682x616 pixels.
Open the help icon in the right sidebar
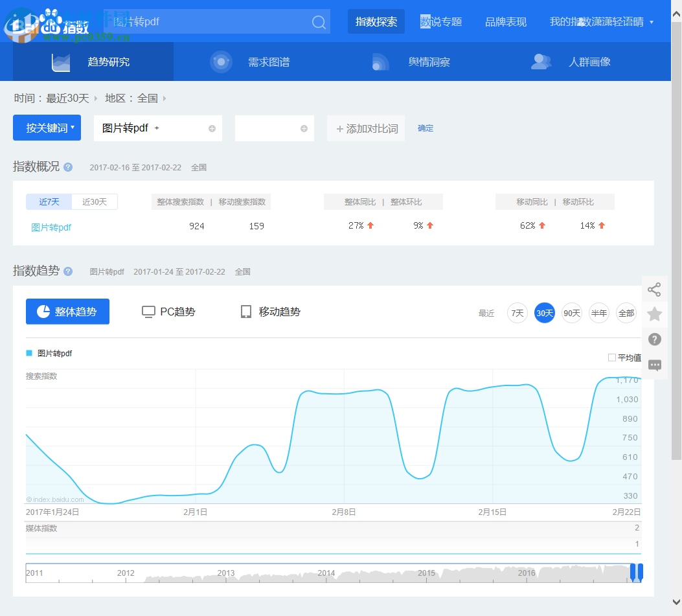[654, 339]
